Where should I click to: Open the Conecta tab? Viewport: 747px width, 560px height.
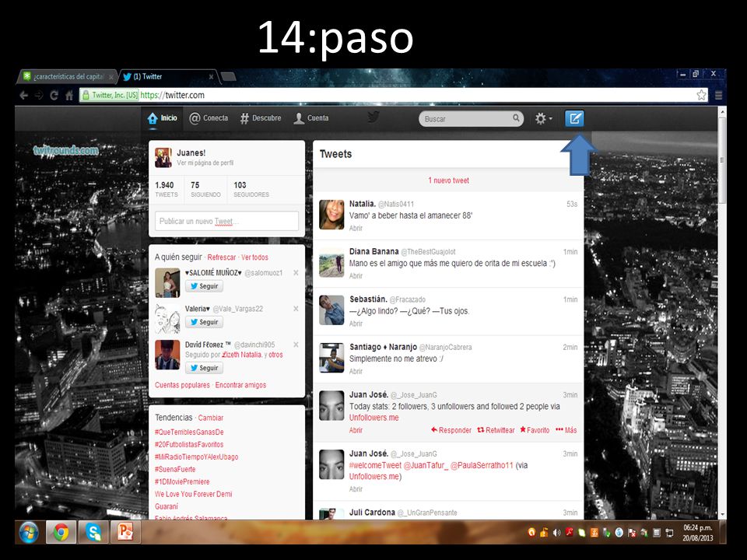(209, 118)
